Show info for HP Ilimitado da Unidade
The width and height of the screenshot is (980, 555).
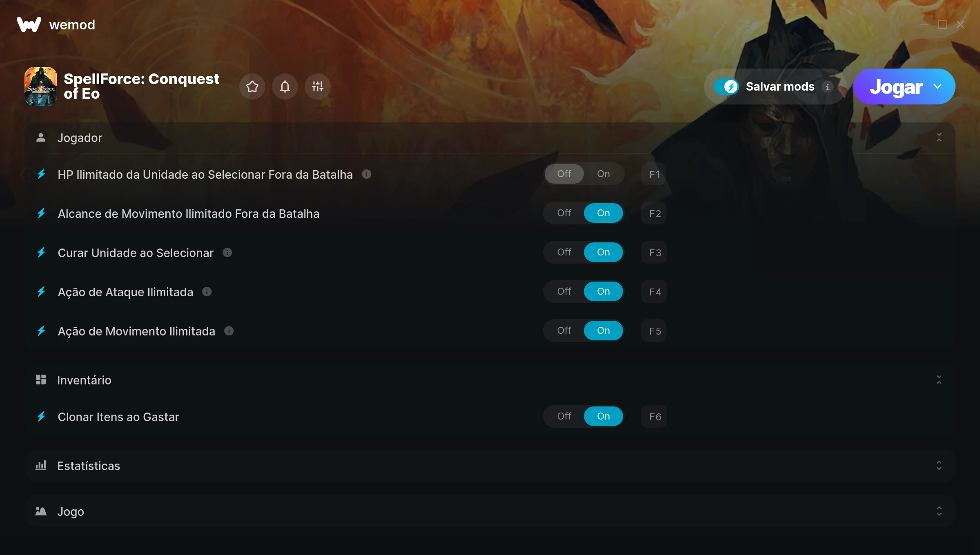coord(367,174)
